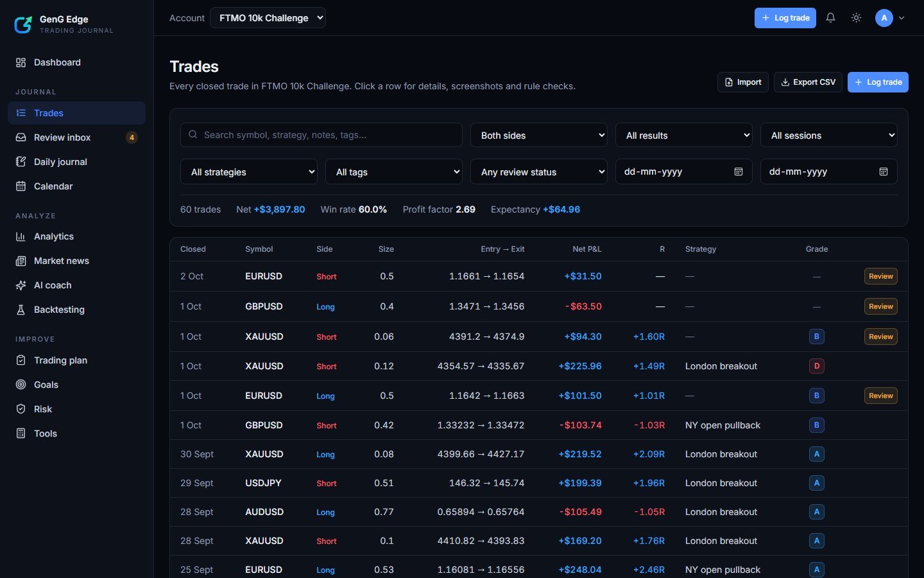Click the Review inbox count badge
924x578 pixels.
(132, 137)
